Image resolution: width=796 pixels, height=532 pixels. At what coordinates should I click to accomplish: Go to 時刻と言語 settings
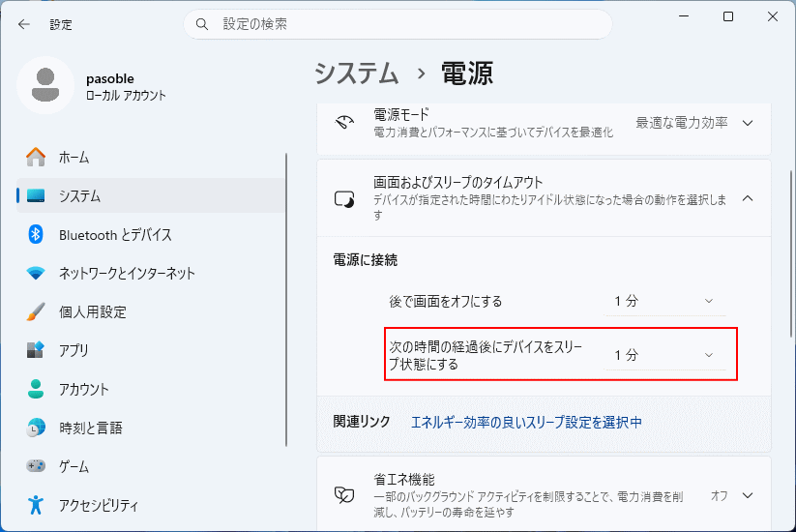coord(151,428)
